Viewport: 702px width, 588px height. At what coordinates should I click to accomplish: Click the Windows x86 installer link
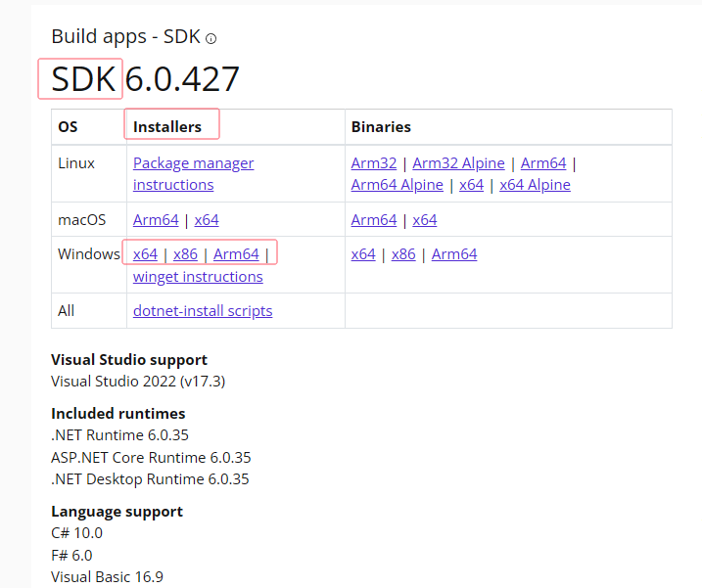tap(185, 254)
